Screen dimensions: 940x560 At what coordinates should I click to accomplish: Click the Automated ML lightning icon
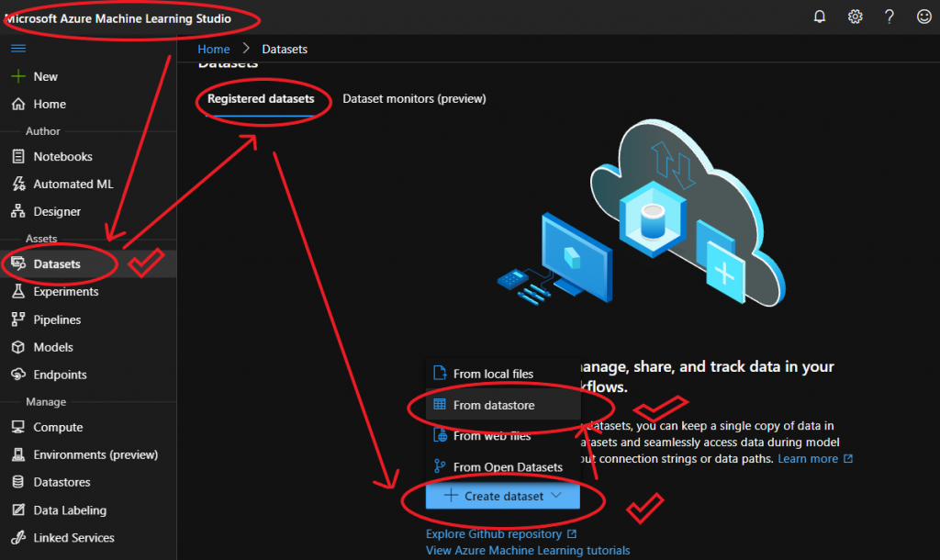[18, 185]
